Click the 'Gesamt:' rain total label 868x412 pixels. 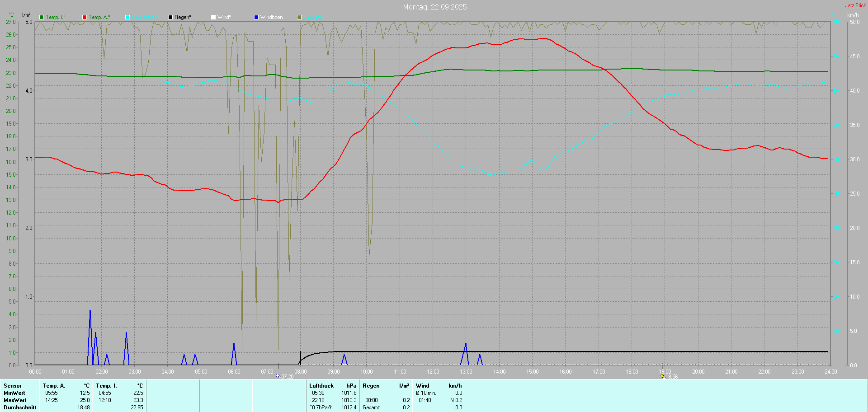click(371, 407)
